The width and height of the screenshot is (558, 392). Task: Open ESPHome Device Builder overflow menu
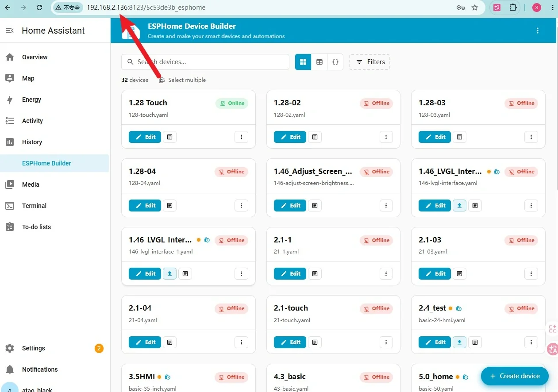pyautogui.click(x=538, y=31)
